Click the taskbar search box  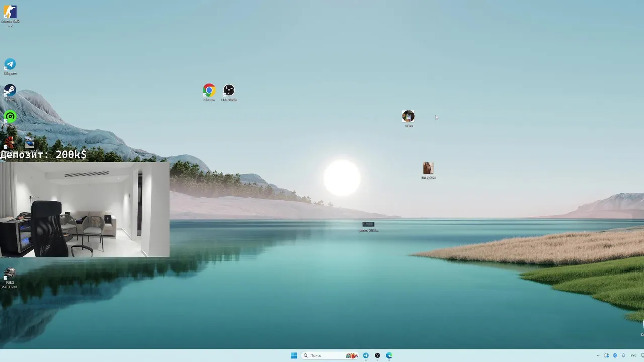(330, 355)
